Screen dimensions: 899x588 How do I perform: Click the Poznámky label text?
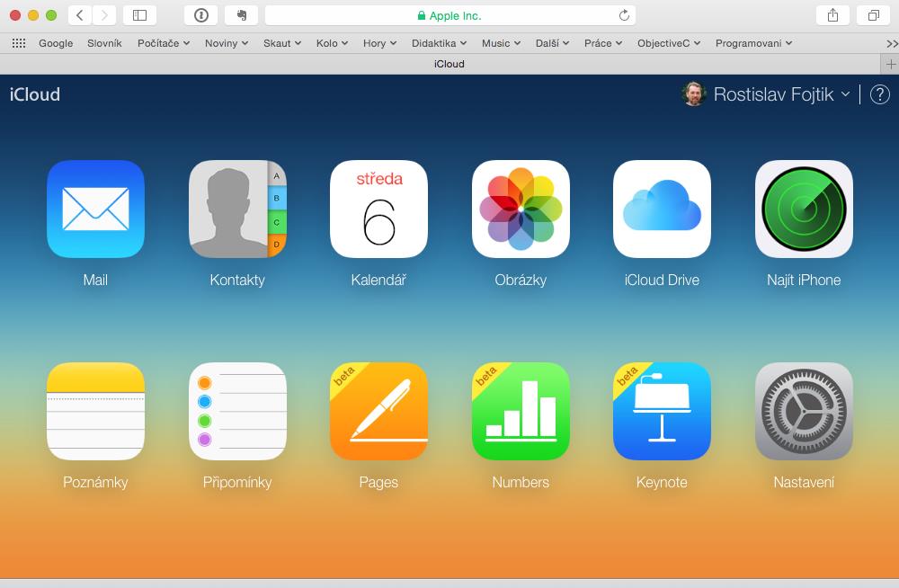point(95,483)
